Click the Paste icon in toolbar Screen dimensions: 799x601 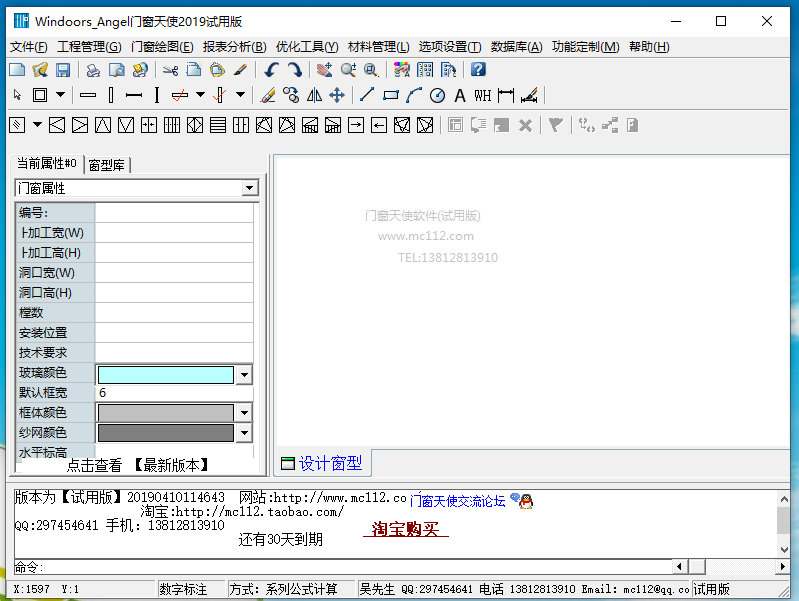[217, 69]
